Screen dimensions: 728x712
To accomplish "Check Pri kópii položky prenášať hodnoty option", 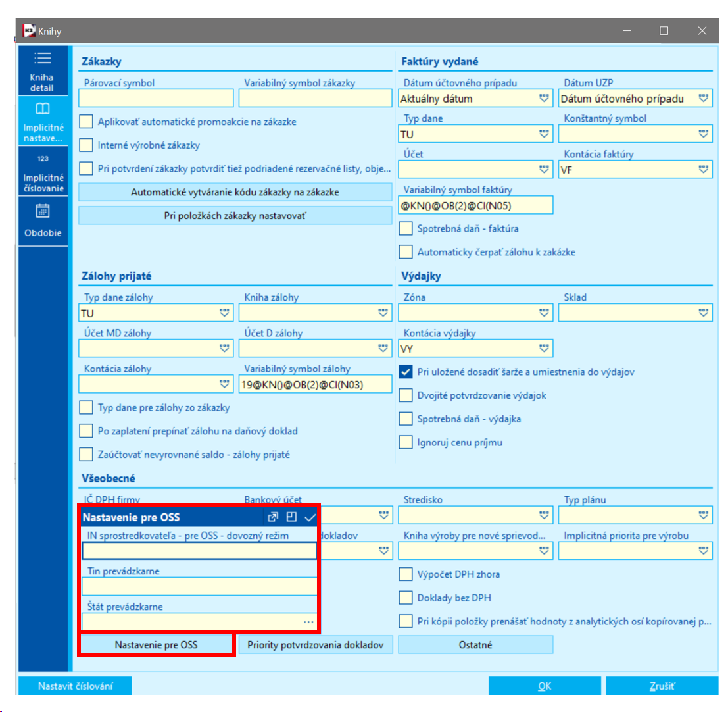I will (x=406, y=621).
